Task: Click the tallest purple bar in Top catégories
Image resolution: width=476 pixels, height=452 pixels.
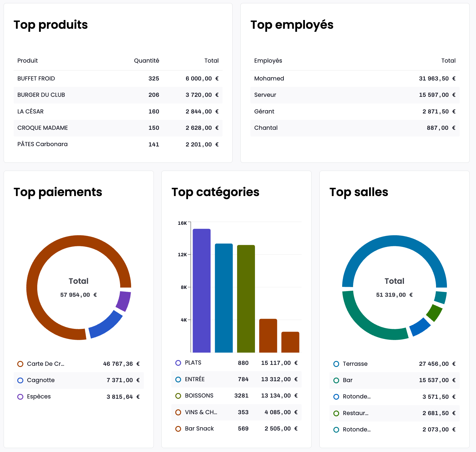Action: coord(202,290)
